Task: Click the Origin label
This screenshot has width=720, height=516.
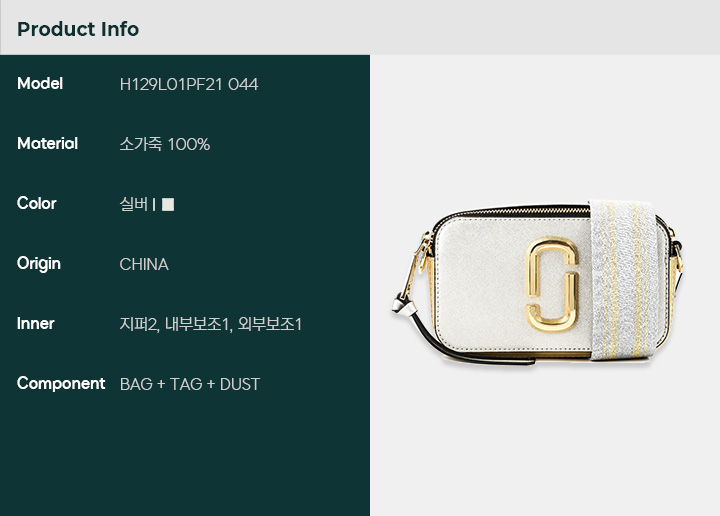Action: coord(39,264)
